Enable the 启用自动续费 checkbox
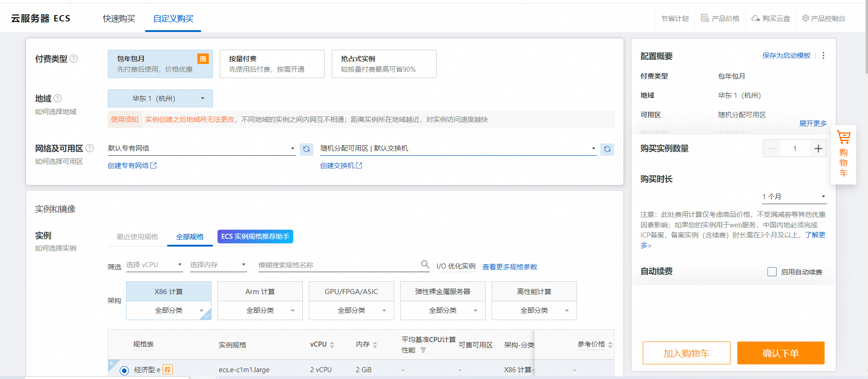The image size is (868, 379). pyautogui.click(x=772, y=272)
